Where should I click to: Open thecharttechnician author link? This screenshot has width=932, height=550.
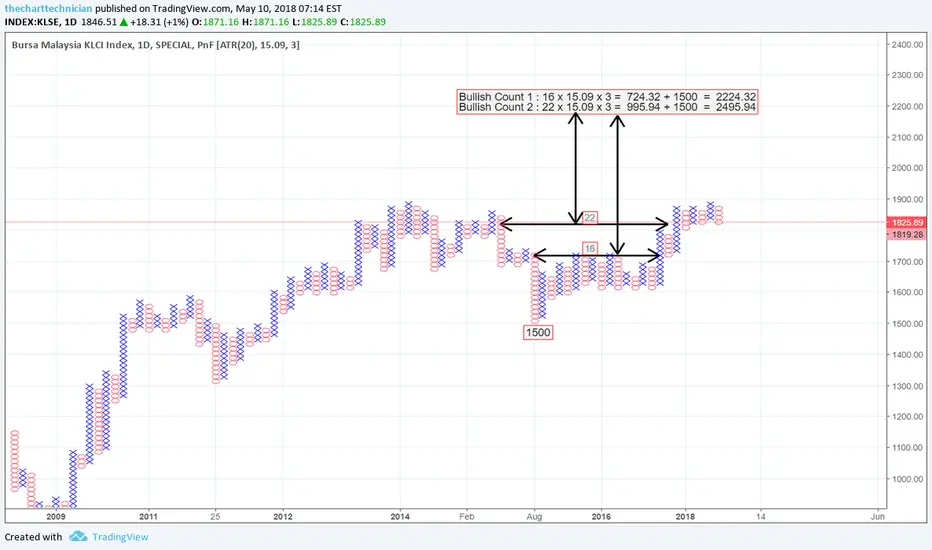[x=49, y=8]
